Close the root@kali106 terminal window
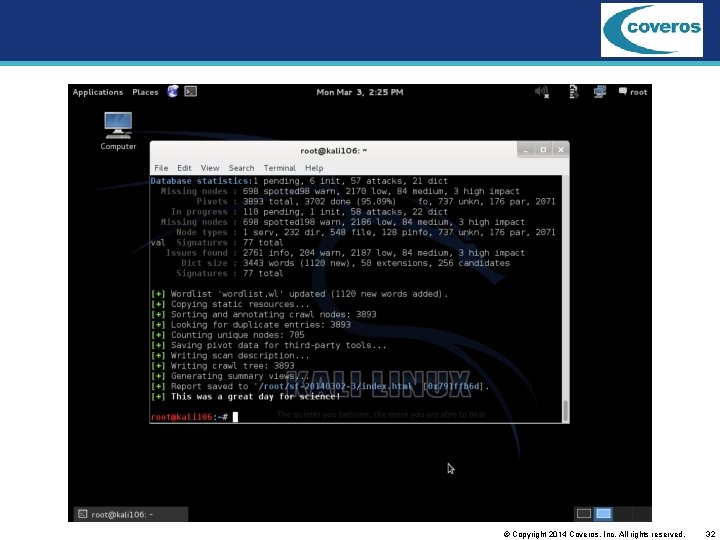720x540 pixels. [x=561, y=150]
